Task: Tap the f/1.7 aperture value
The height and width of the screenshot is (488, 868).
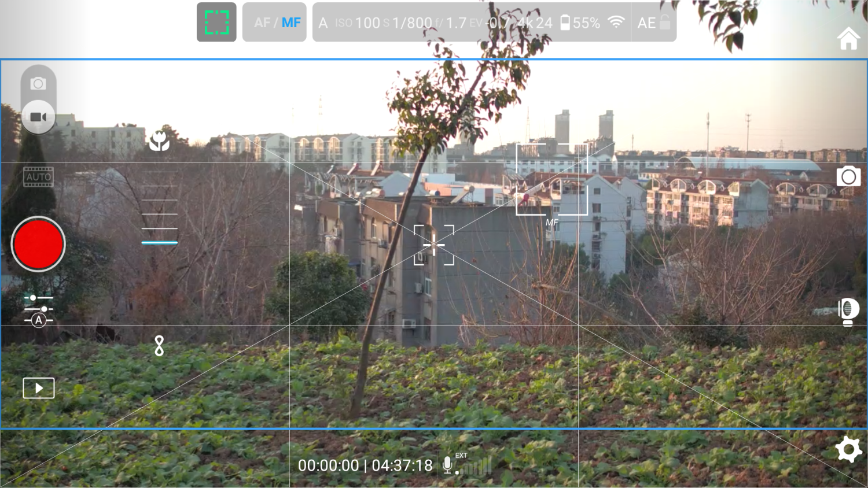Action: click(x=451, y=23)
